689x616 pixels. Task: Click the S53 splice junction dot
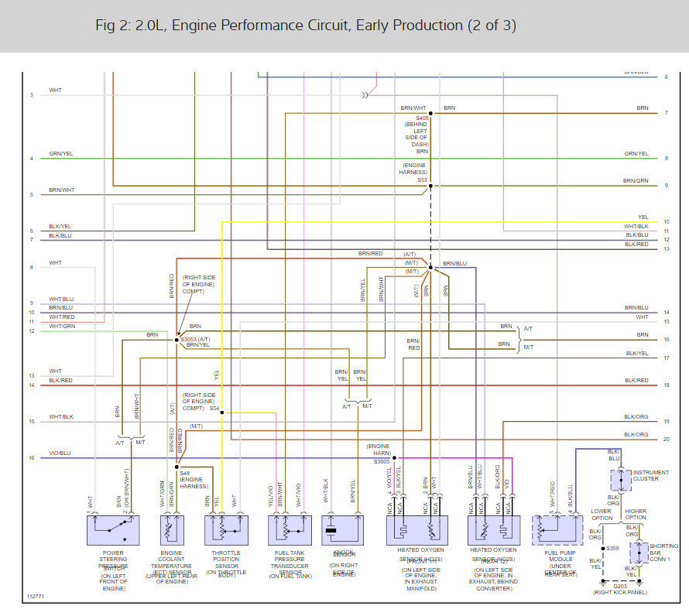pos(430,186)
